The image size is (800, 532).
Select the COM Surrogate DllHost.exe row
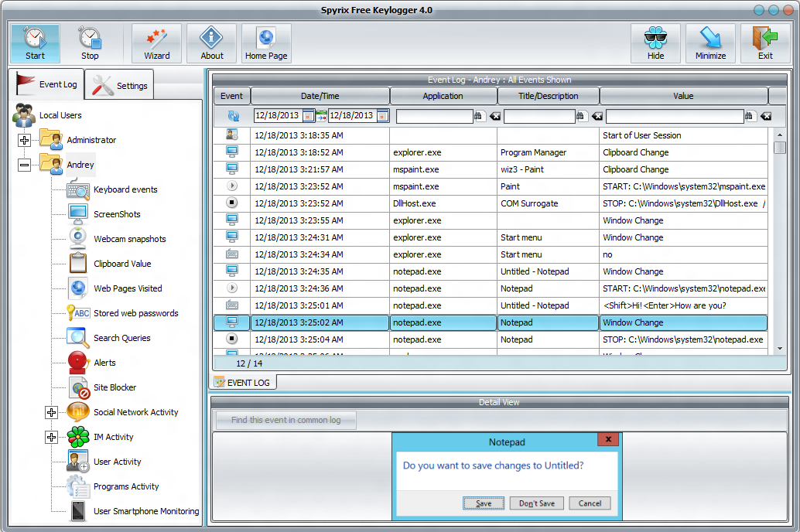click(x=491, y=203)
